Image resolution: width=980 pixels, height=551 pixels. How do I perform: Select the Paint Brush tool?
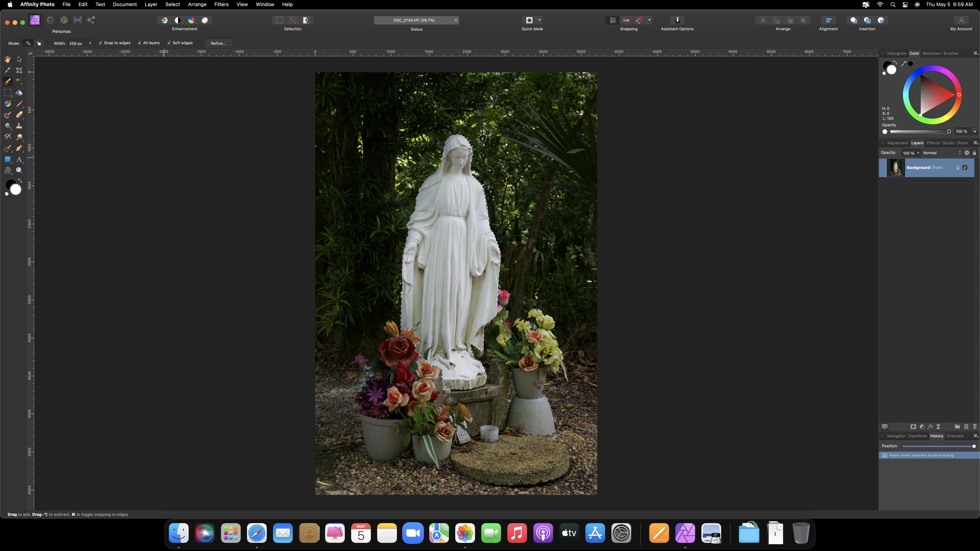[19, 104]
